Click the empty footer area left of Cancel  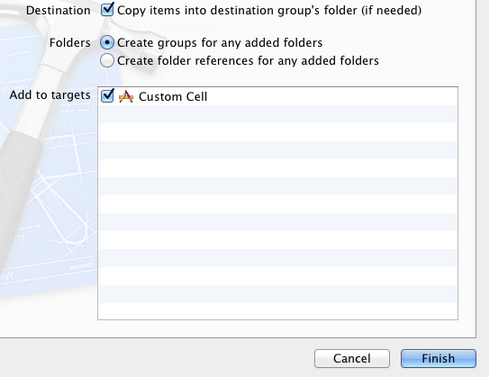click(x=157, y=358)
